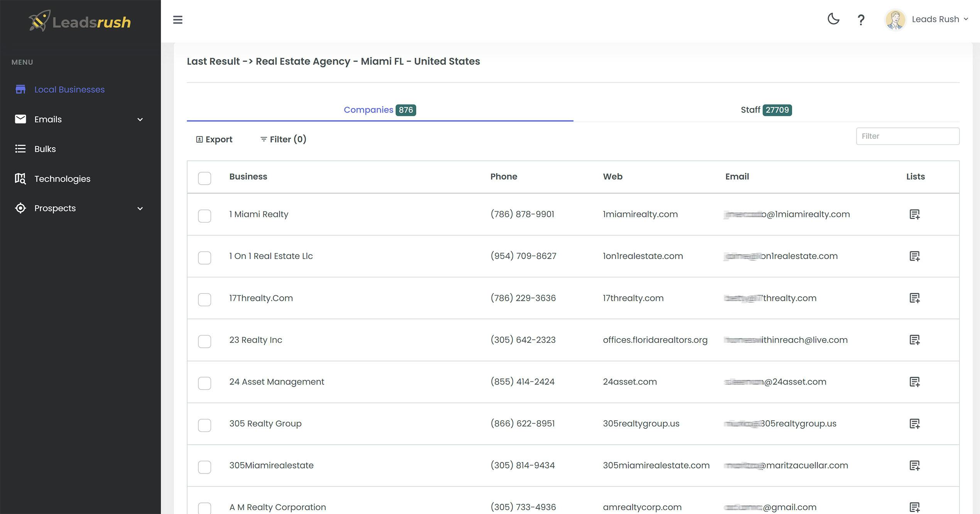Click the Technologies map search icon

click(x=20, y=179)
